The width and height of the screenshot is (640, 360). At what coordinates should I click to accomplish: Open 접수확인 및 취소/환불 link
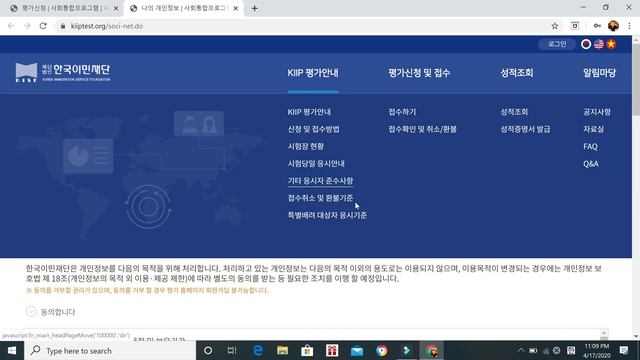[422, 129]
